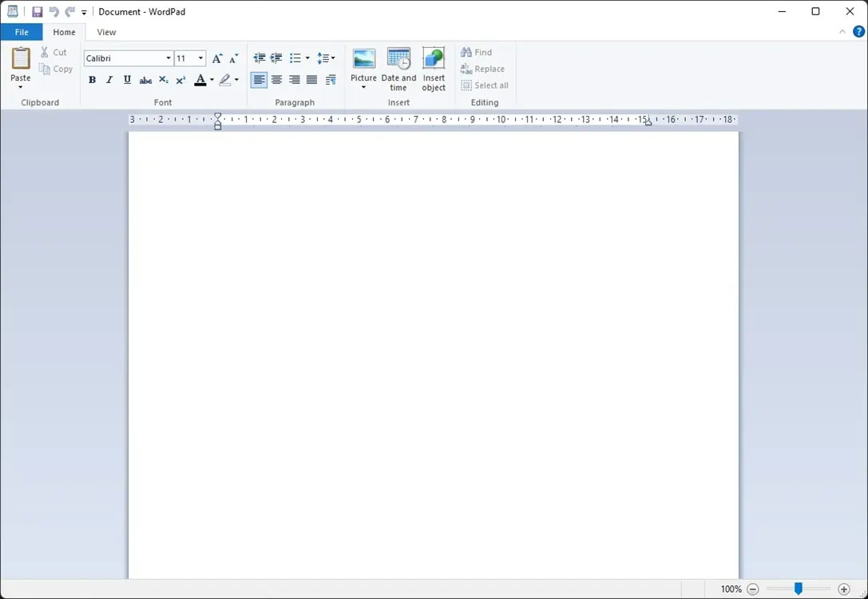This screenshot has width=868, height=599.
Task: Insert a picture into the document
Action: tap(363, 64)
